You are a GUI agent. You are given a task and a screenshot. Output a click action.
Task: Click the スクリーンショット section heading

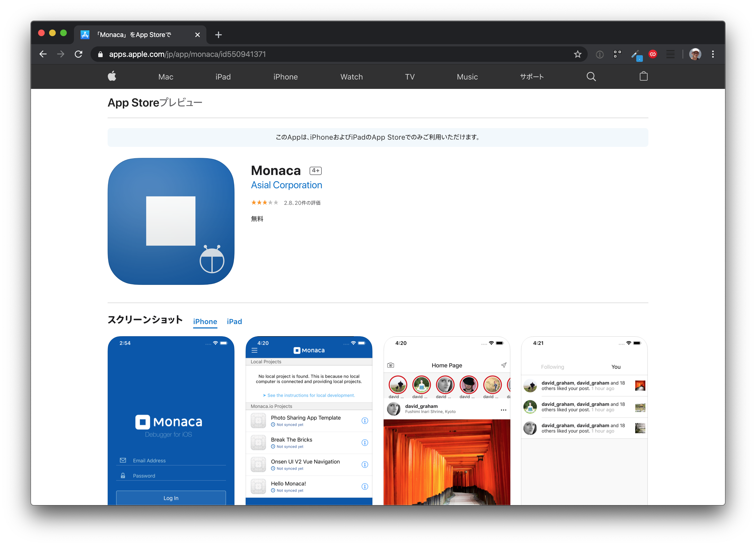point(145,320)
